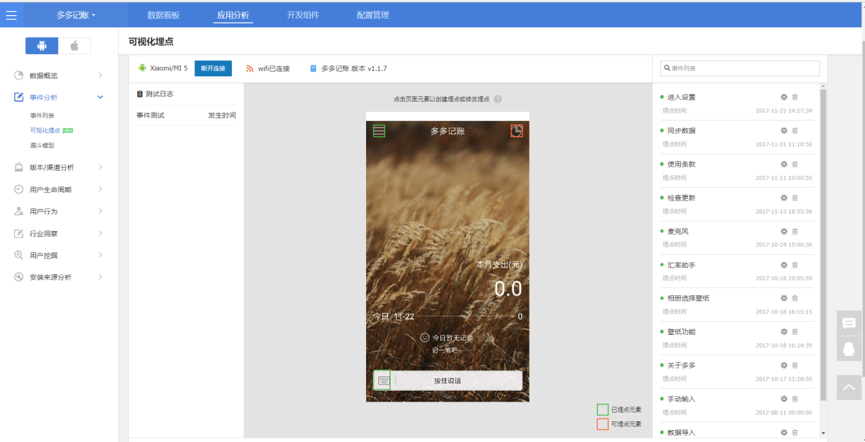Open settings gear for 相册选择壁纸 event

[784, 298]
